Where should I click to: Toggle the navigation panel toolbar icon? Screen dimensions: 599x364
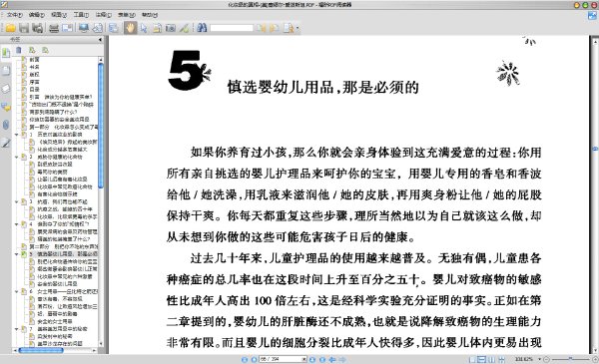pyautogui.click(x=113, y=28)
